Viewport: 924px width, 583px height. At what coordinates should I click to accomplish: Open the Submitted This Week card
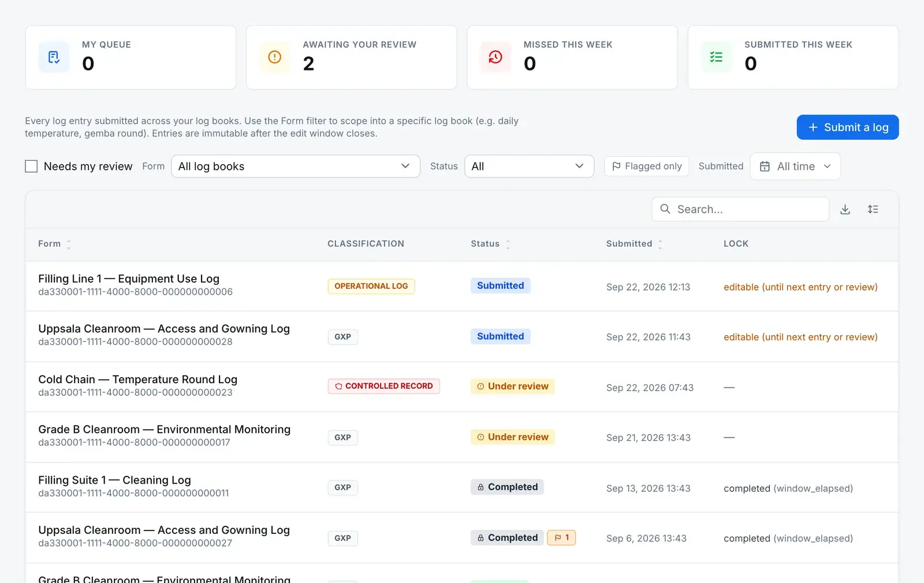(793, 57)
